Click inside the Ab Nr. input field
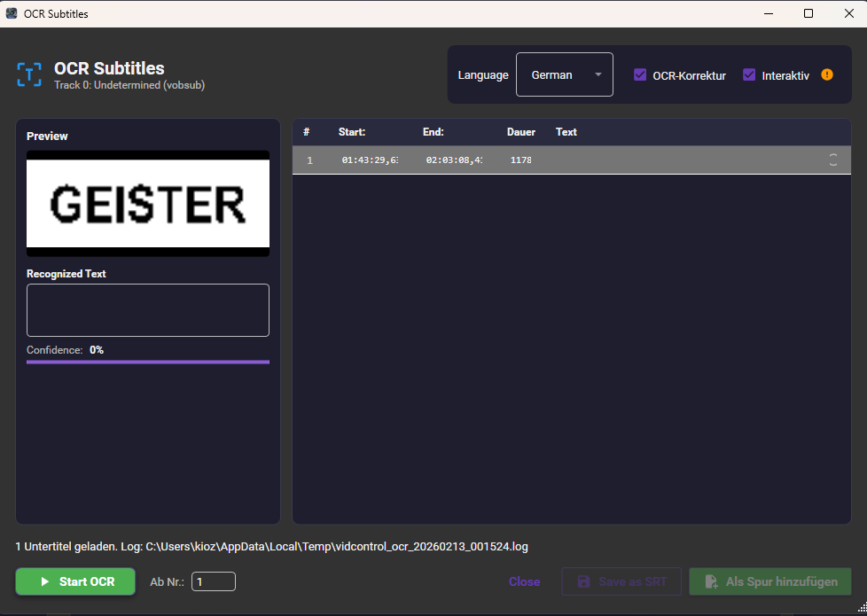Viewport: 867px width, 616px height. pyautogui.click(x=214, y=581)
